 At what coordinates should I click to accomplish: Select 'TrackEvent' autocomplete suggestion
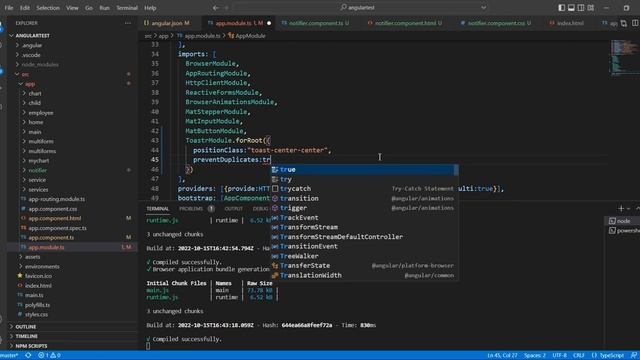[x=364, y=218]
